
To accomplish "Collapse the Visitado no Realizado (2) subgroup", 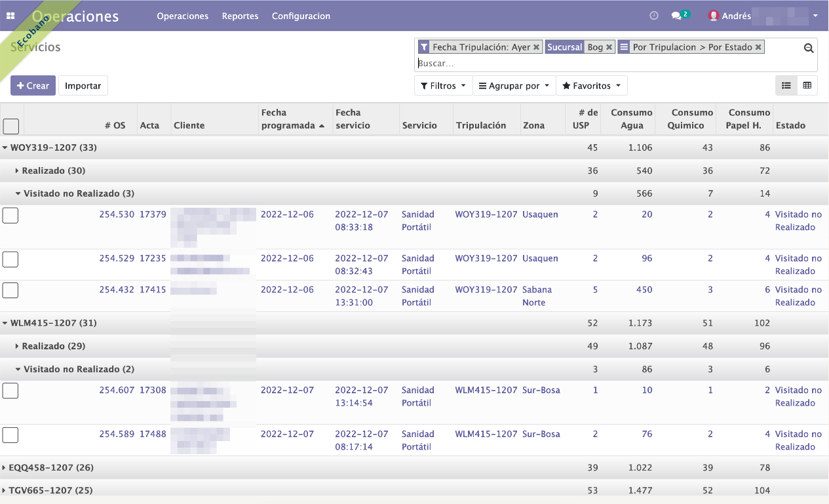I will point(75,369).
